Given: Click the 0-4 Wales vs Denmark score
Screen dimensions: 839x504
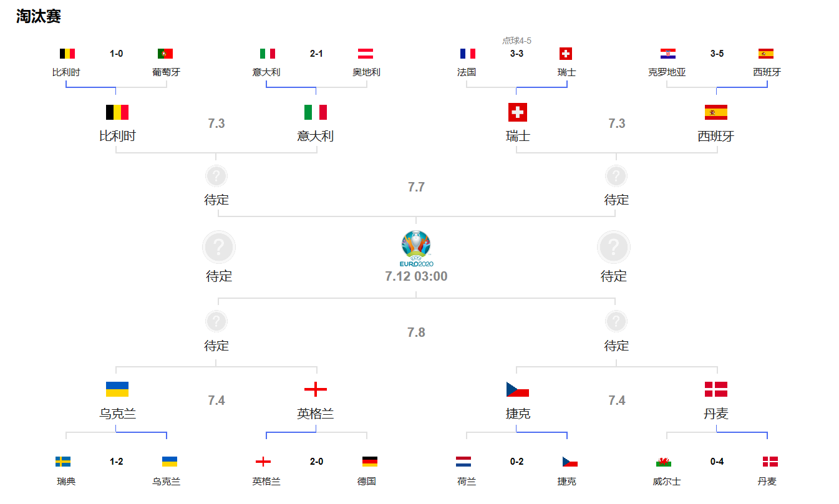Looking at the screenshot, I should [x=717, y=462].
